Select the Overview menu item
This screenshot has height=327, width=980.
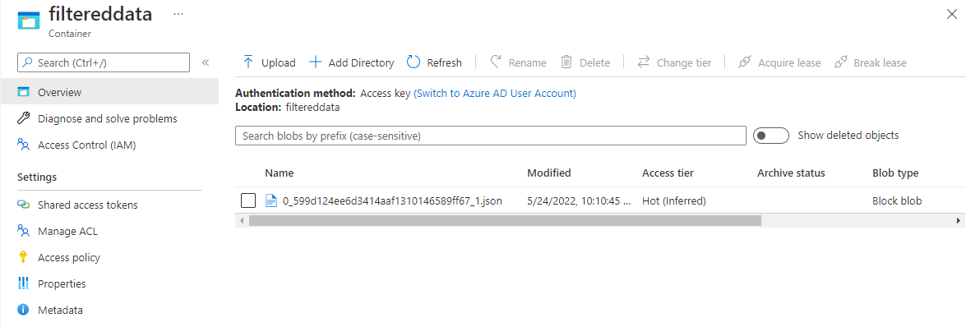point(109,92)
